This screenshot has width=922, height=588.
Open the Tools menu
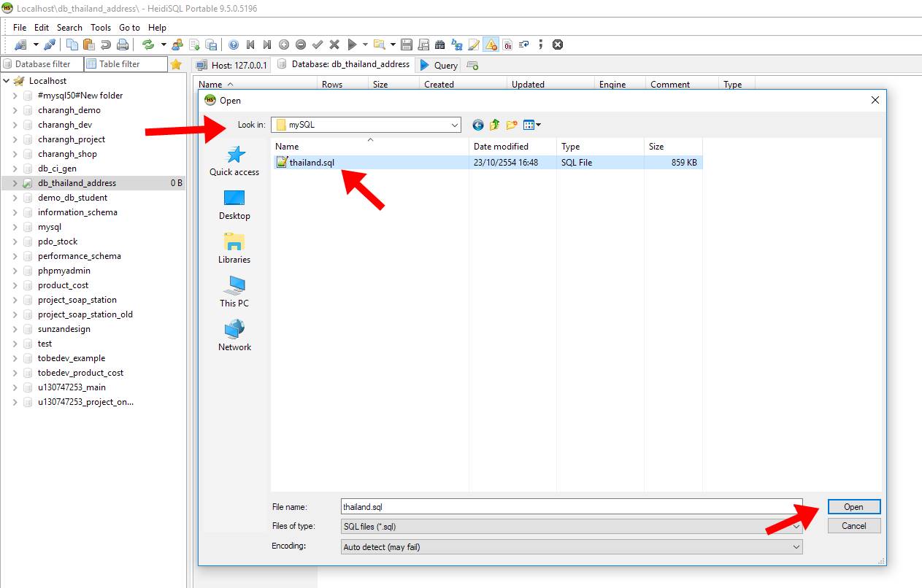coord(100,27)
